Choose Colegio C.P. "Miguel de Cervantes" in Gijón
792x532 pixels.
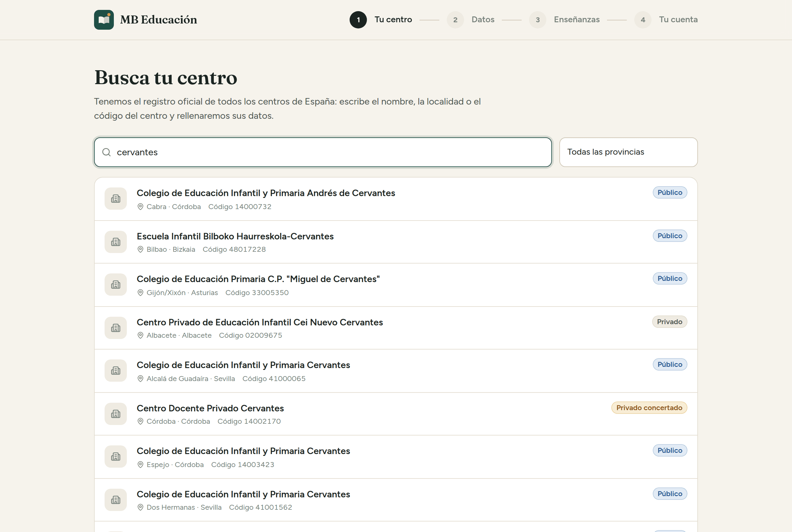pyautogui.click(x=396, y=285)
